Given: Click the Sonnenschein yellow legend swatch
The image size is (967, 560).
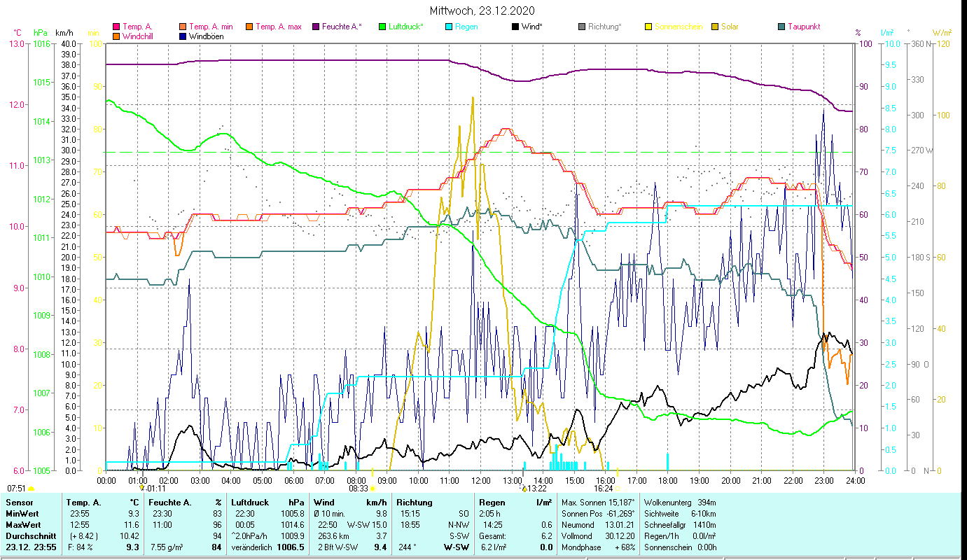Looking at the screenshot, I should [x=648, y=27].
